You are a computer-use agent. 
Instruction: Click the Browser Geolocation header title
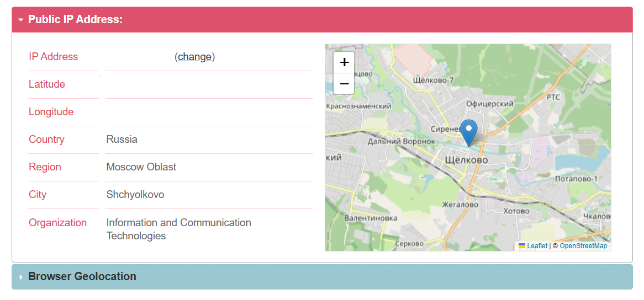point(82,277)
